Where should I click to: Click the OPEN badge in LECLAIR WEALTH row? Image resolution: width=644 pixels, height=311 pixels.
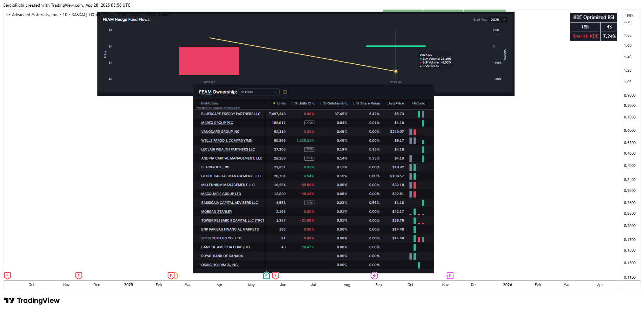(x=309, y=149)
